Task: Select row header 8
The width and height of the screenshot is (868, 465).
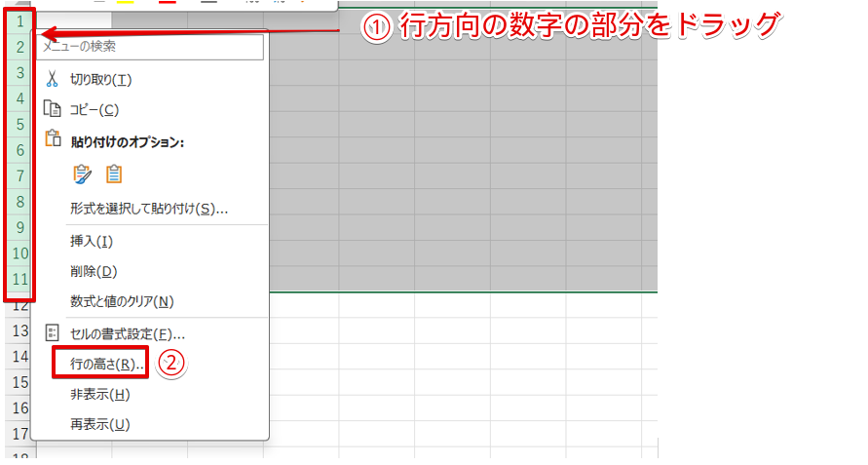Action: tap(20, 202)
